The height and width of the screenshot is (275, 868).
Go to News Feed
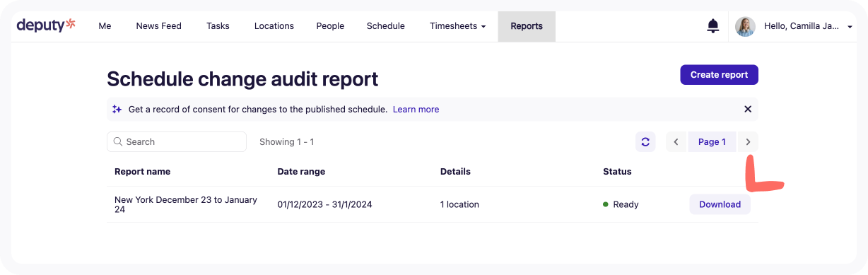tap(159, 26)
